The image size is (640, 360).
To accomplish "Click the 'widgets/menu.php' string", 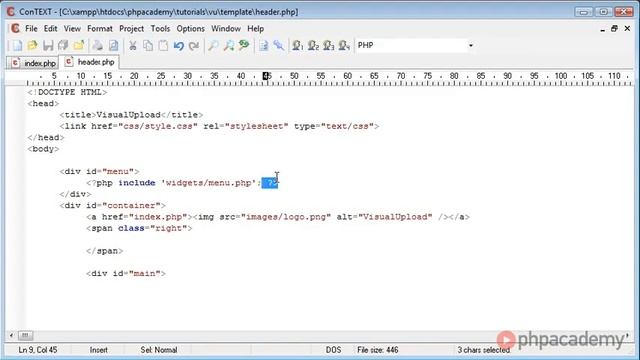I will (x=208, y=183).
